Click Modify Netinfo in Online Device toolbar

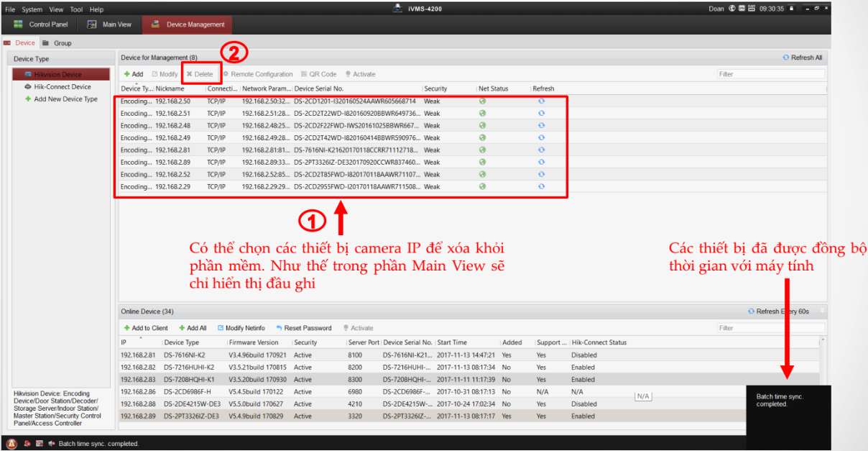point(241,328)
